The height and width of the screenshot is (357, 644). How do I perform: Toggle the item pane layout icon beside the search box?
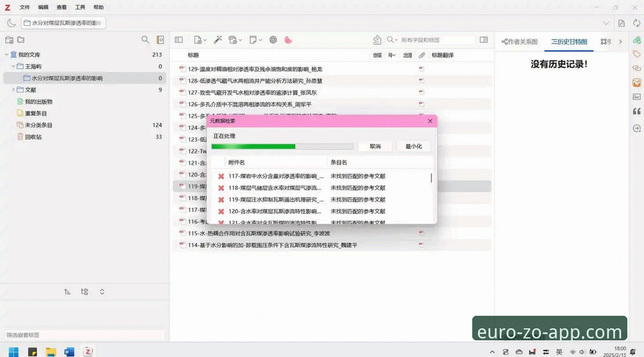[484, 40]
